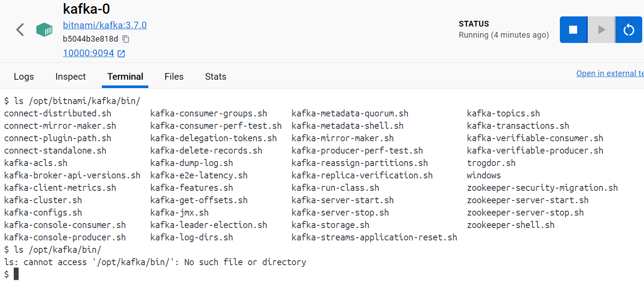Viewport: 644px width, 282px height.
Task: Open the bitnami/kafka:3.7.0 image link
Action: (105, 25)
